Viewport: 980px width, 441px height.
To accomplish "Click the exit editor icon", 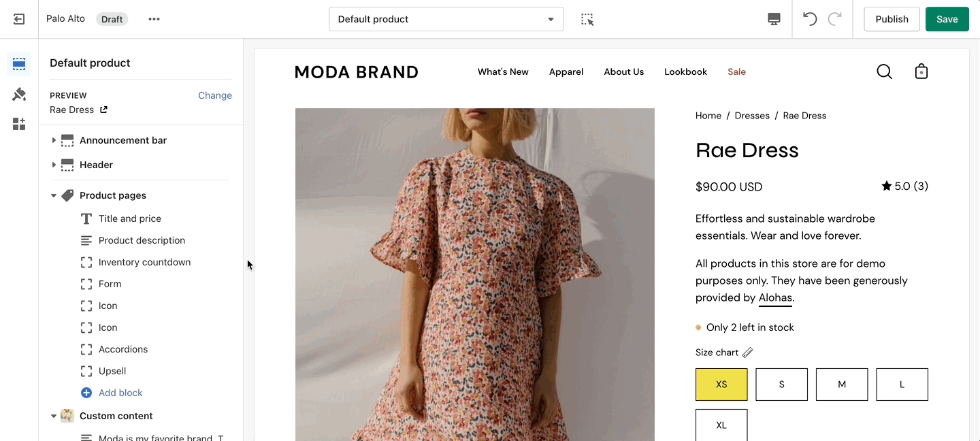I will click(19, 19).
